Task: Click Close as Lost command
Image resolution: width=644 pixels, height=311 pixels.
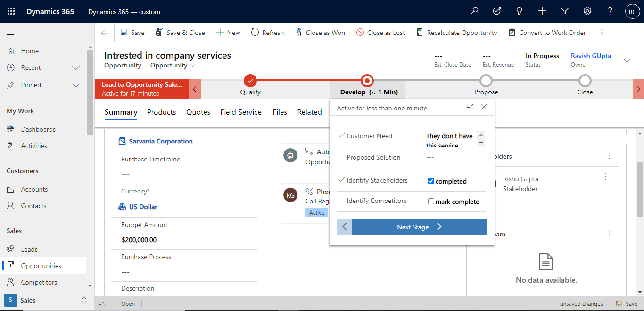Action: [x=380, y=33]
